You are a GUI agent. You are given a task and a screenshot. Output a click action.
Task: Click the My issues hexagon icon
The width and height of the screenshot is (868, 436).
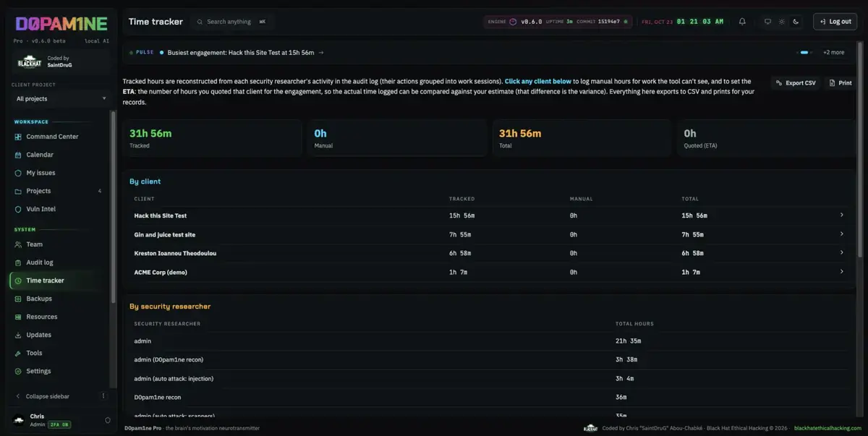pos(18,173)
